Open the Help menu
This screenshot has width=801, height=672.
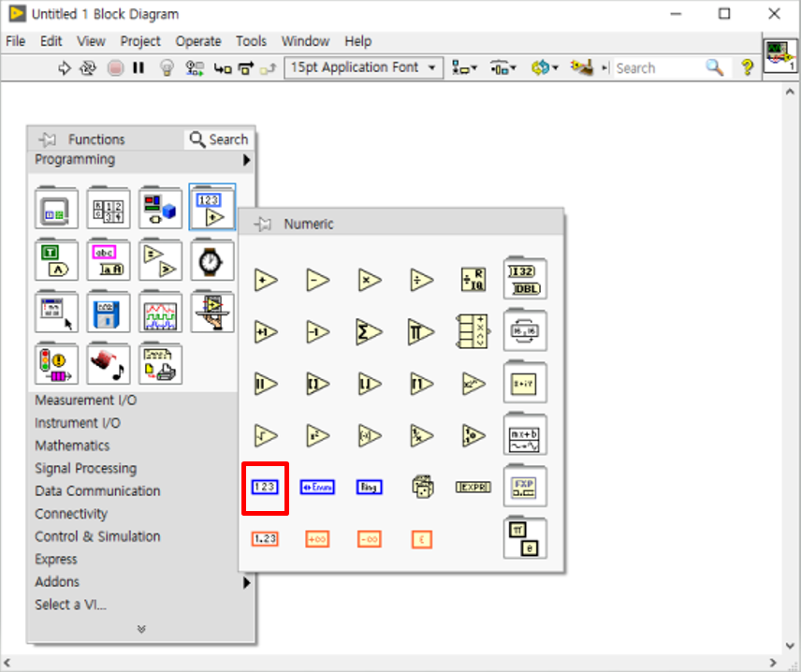click(357, 41)
